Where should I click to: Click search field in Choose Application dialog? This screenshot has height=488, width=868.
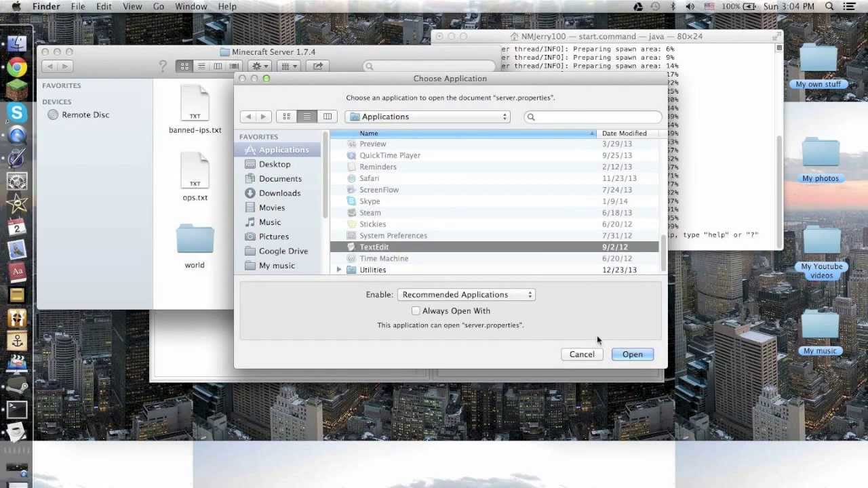tap(593, 117)
